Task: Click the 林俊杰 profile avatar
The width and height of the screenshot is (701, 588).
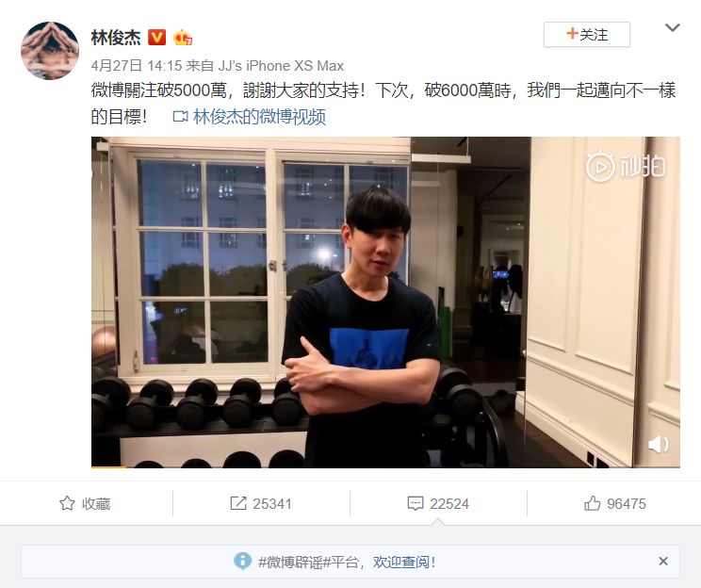Action: tap(50, 51)
